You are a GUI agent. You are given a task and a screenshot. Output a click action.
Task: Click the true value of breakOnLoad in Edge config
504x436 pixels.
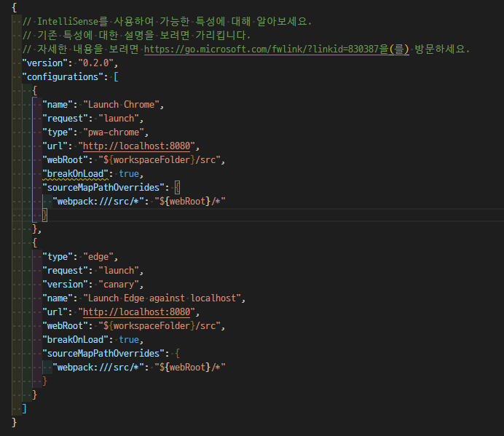129,339
